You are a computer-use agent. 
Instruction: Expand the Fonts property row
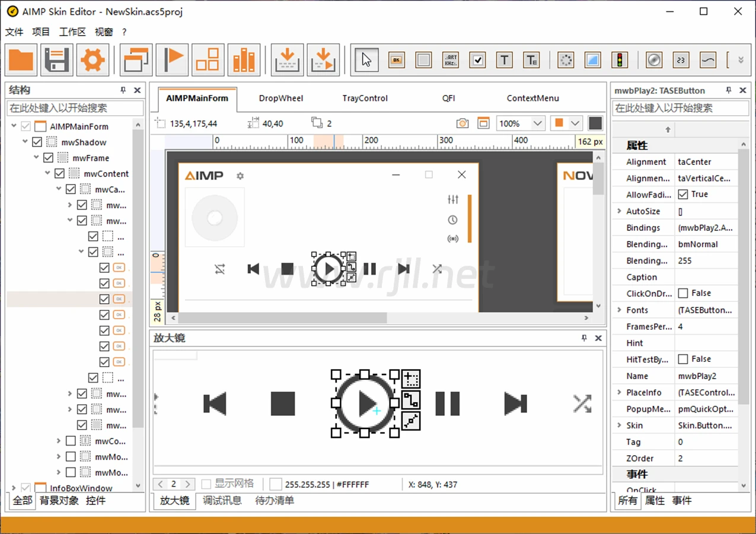tap(619, 310)
